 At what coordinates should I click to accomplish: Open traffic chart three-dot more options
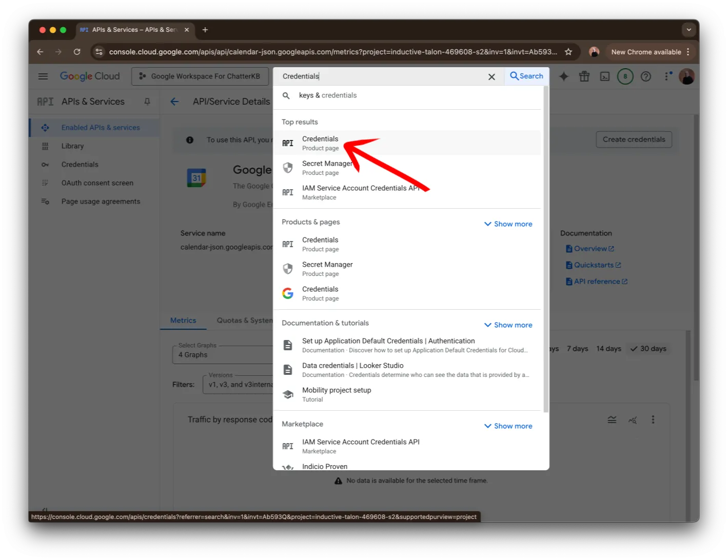[653, 420]
